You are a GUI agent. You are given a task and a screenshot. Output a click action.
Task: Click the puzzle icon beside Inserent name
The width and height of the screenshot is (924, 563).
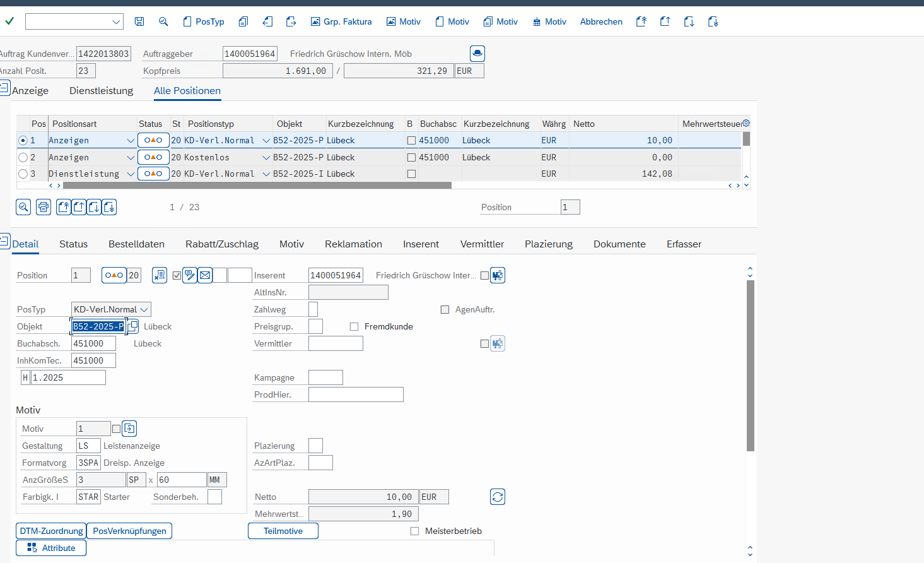[x=498, y=275]
